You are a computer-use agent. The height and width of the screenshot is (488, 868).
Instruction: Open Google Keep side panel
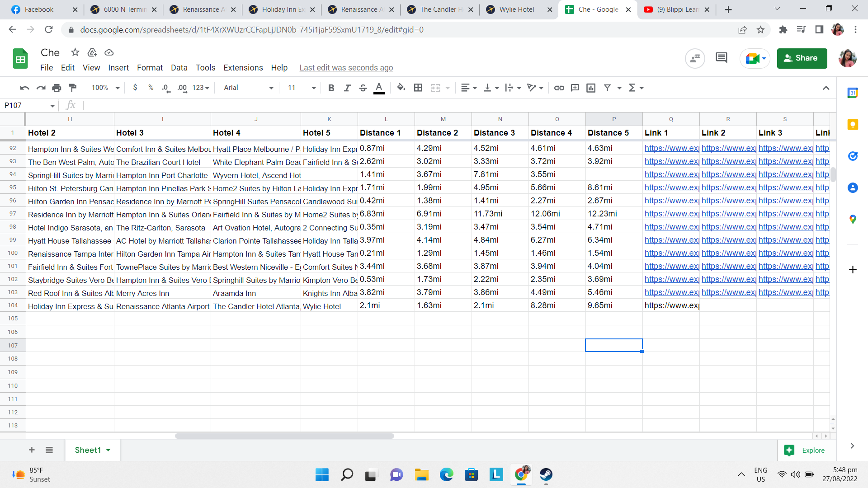[x=853, y=124]
